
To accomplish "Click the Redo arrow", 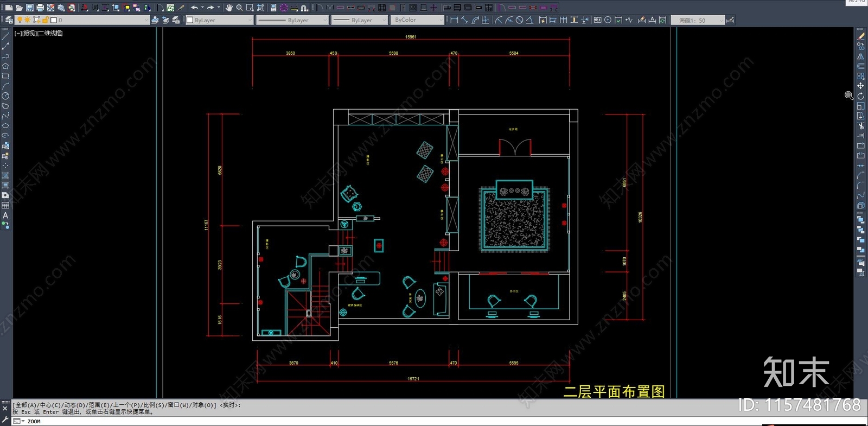I will 210,8.
